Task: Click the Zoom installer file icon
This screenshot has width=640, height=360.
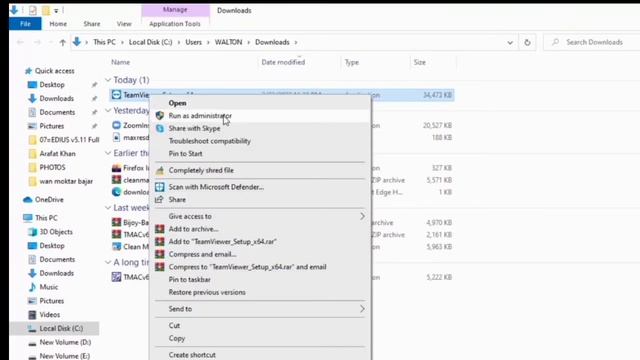Action: pyautogui.click(x=116, y=125)
